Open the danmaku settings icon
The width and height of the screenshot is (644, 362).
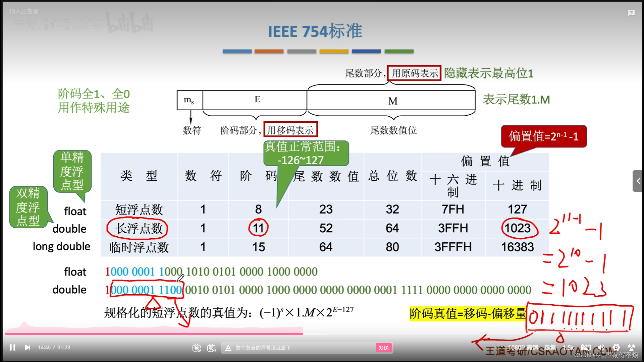point(212,348)
